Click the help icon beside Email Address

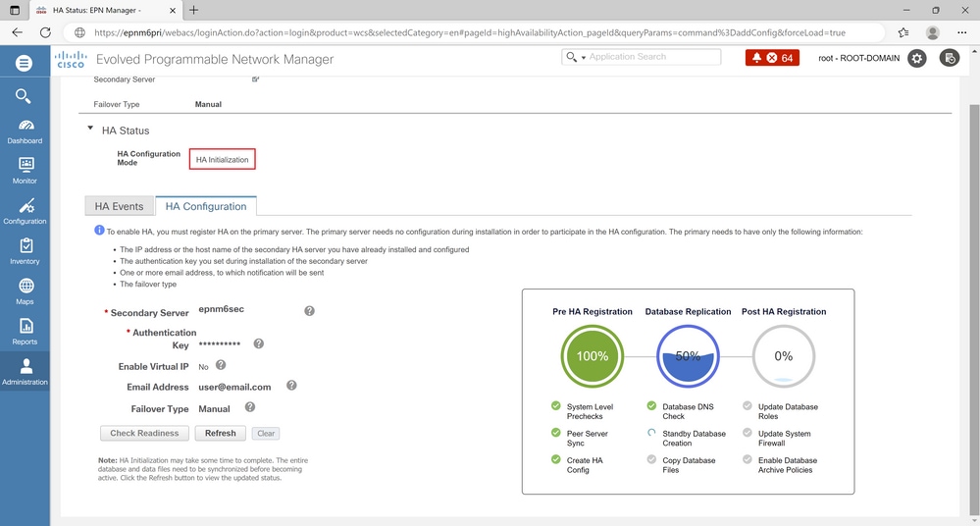[291, 386]
